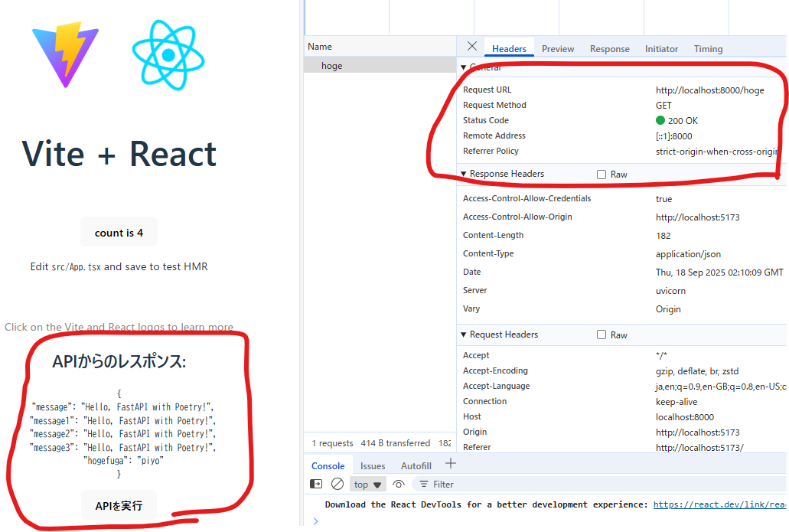Click the Access-Control-Allow-Origin value
This screenshot has width=789, height=532.
697,217
